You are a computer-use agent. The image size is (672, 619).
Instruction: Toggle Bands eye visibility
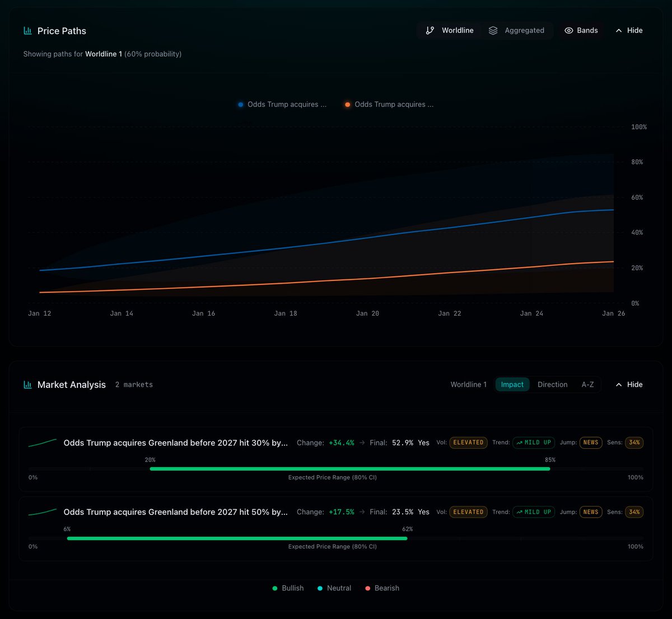point(568,30)
